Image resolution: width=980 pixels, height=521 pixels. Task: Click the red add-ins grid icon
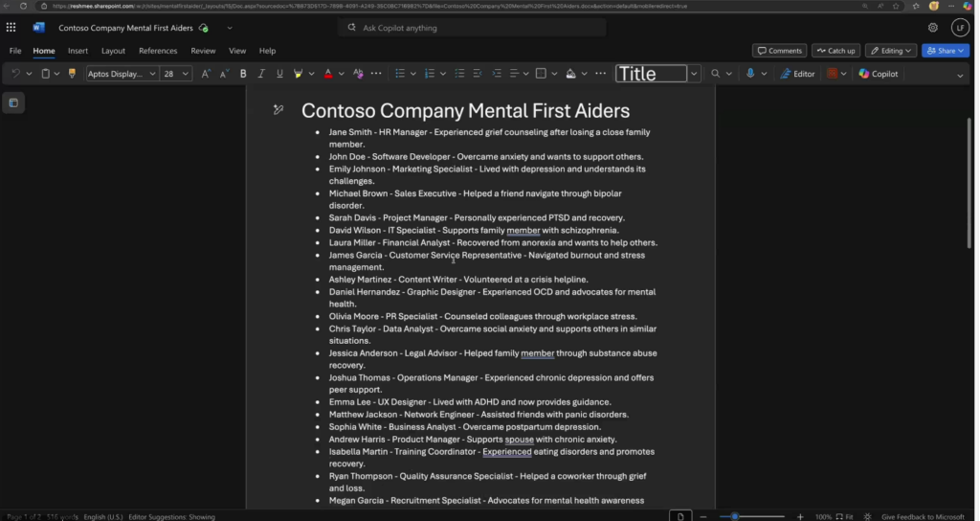tap(832, 74)
